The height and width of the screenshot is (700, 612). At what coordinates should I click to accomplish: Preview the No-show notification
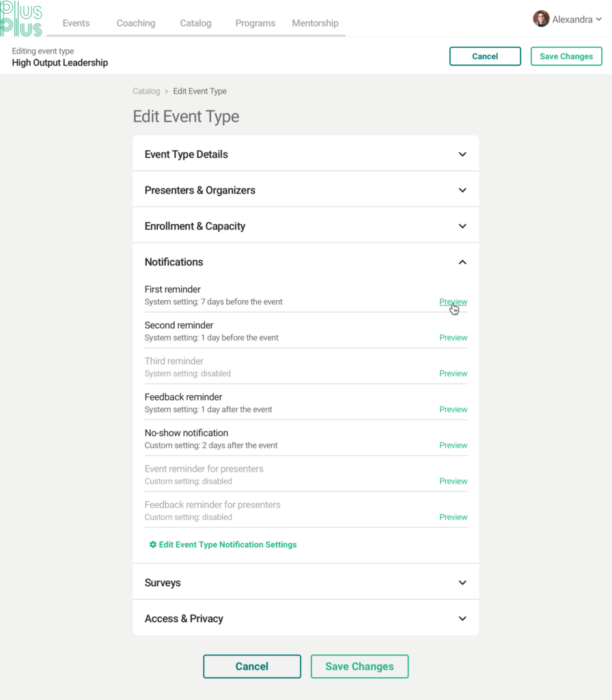[454, 445]
